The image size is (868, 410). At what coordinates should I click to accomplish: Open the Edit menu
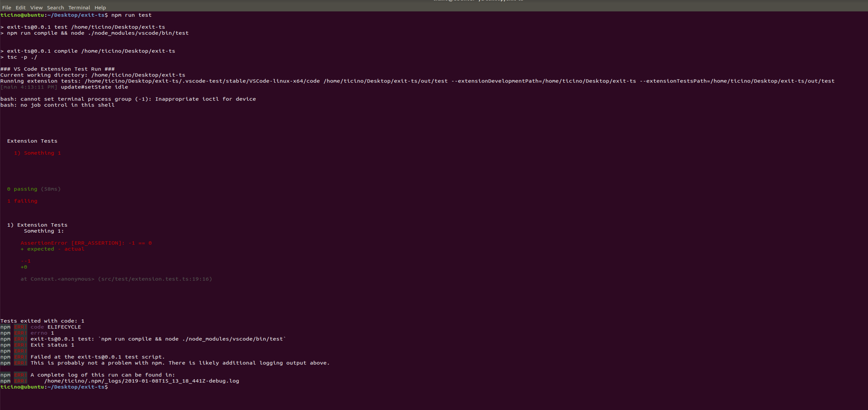click(21, 7)
